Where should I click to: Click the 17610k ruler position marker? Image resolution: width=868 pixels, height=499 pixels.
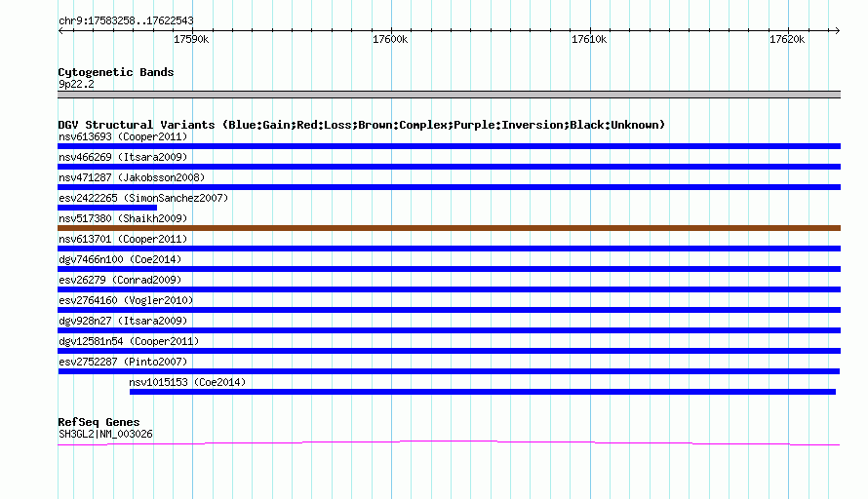(x=590, y=31)
